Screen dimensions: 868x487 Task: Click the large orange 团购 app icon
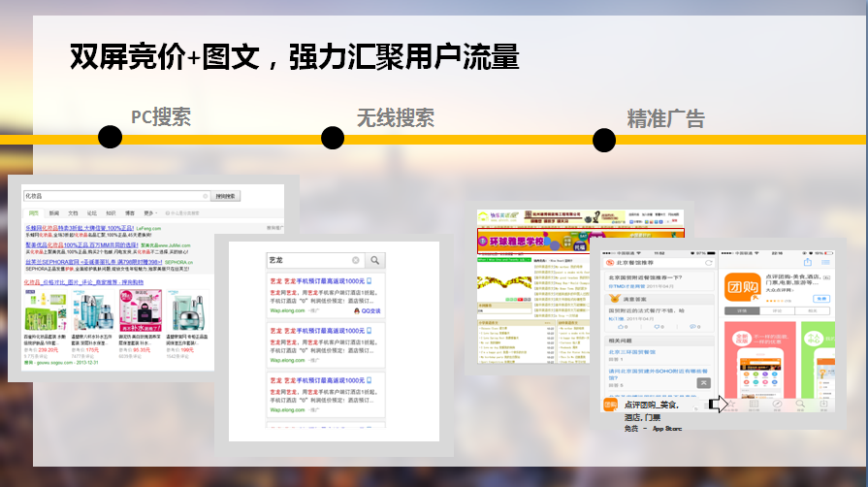tap(742, 286)
